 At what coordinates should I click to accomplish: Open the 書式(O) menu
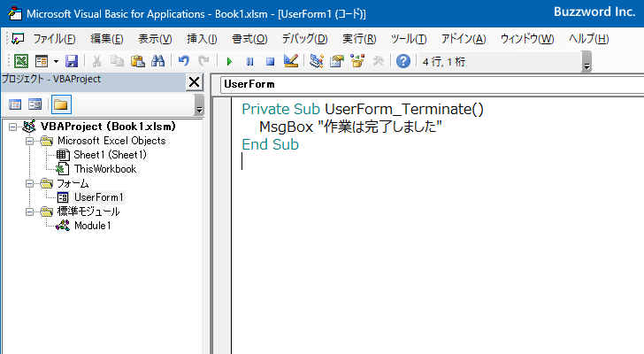point(249,39)
